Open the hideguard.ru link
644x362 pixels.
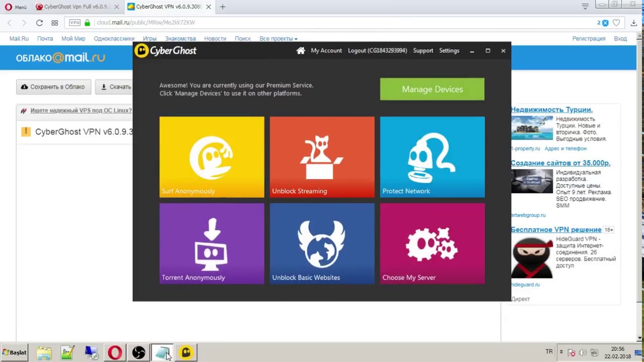525,285
